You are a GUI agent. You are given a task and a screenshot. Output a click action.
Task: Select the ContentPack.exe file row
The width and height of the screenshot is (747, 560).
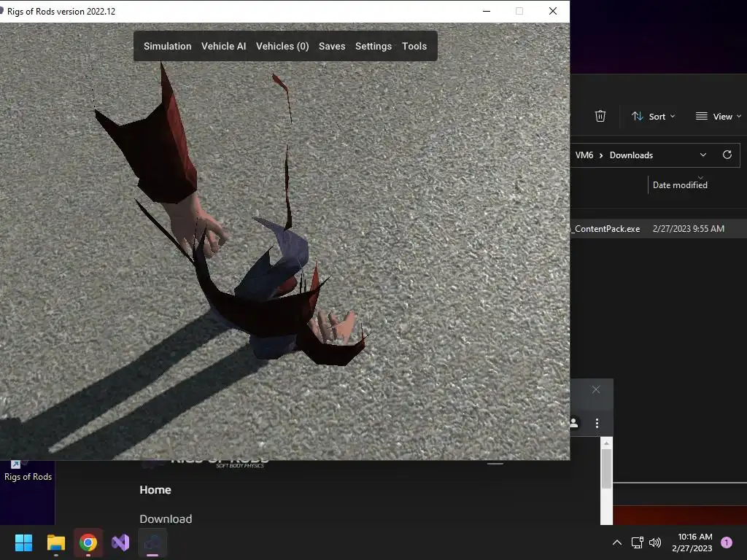coord(659,228)
